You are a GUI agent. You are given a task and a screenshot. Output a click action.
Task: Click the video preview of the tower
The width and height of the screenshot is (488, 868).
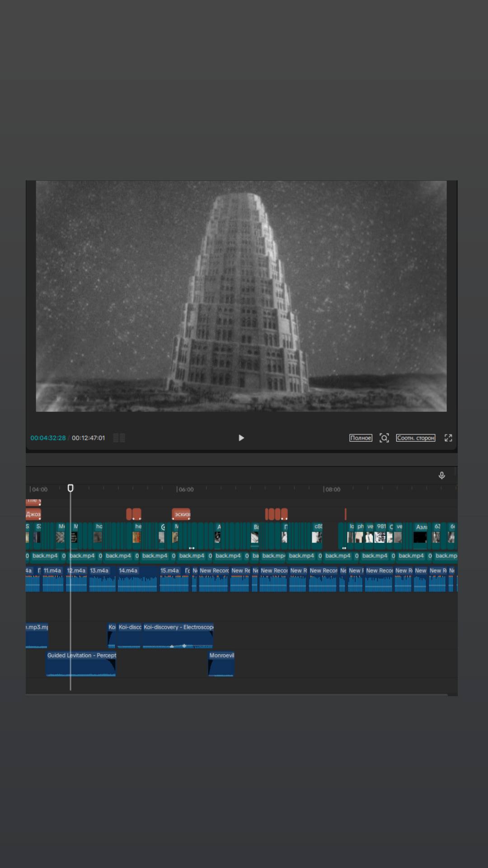pos(241,296)
